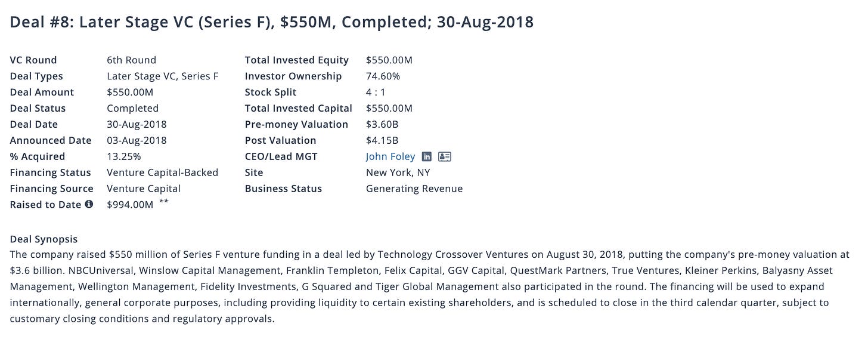Select the Deal Synopsis heading
The image size is (868, 339).
pyautogui.click(x=44, y=239)
